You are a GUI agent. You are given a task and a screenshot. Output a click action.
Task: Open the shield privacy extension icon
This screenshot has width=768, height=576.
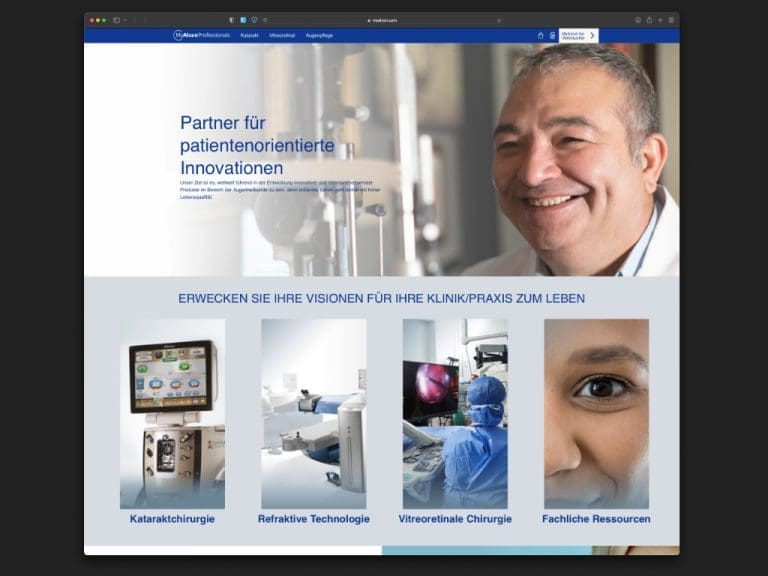[254, 20]
